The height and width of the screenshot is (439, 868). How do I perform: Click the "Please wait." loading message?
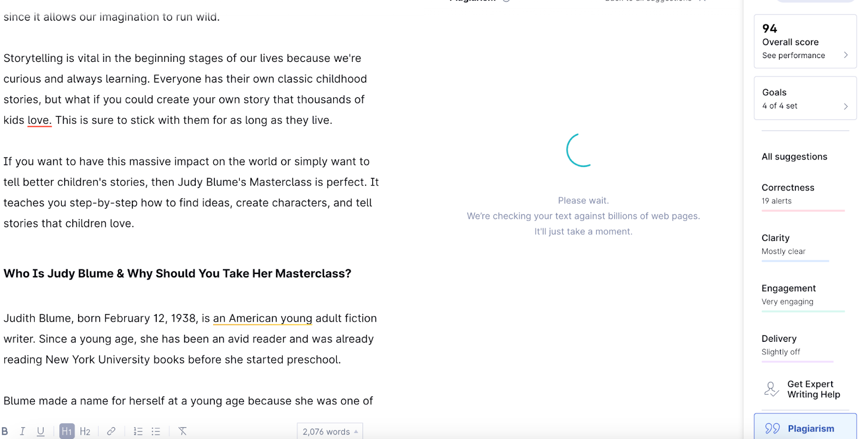pos(583,201)
